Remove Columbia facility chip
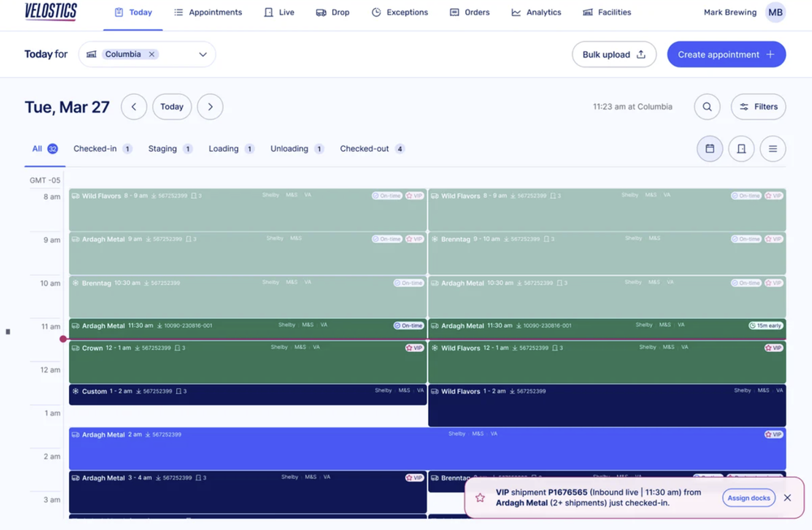 [152, 54]
